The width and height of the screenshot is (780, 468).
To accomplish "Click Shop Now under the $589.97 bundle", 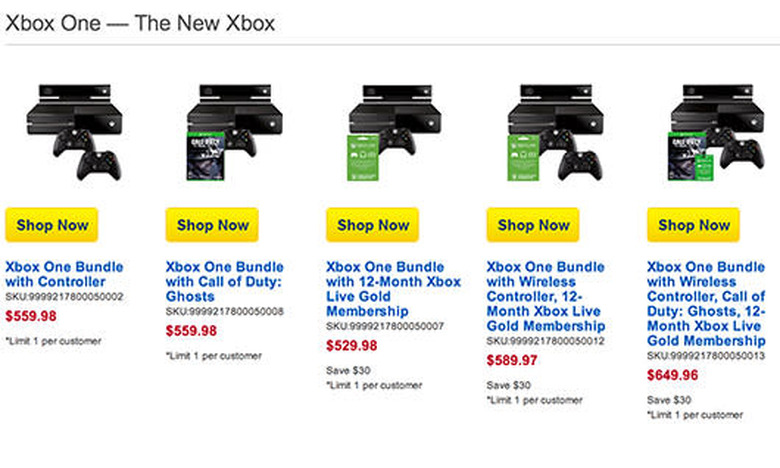I will pos(533,225).
